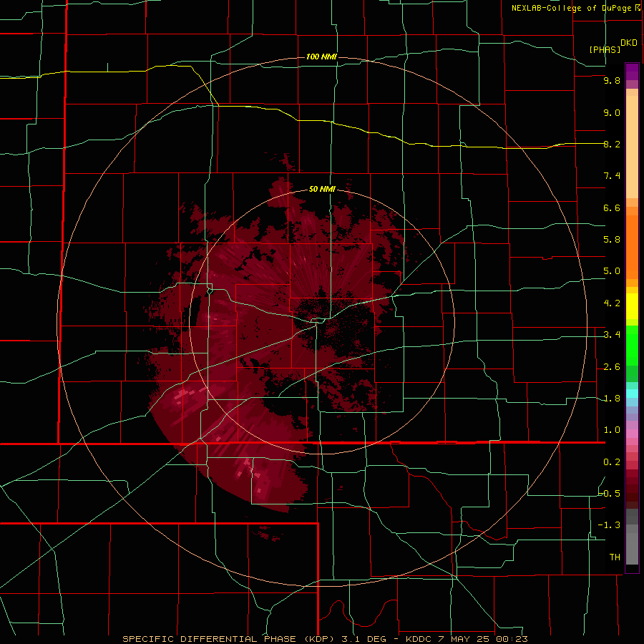Select the 7.4 scale value
The height and width of the screenshot is (644, 644).
point(612,176)
